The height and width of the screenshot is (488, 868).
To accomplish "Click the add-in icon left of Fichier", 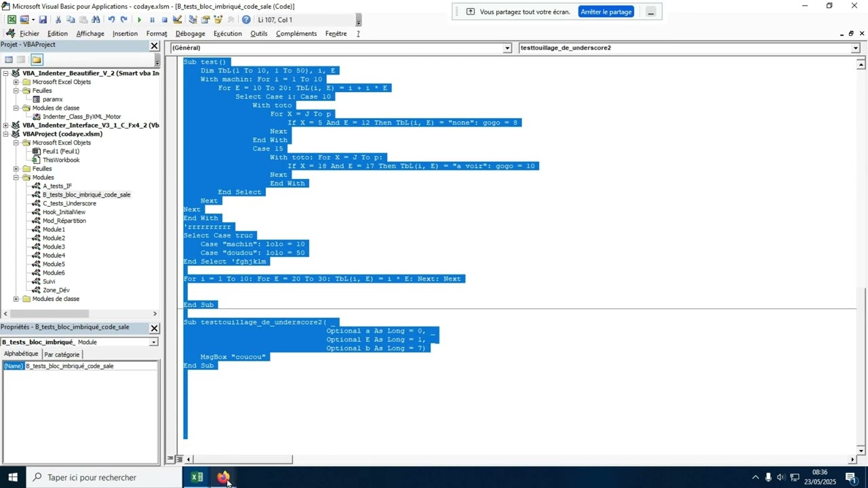I will point(10,33).
